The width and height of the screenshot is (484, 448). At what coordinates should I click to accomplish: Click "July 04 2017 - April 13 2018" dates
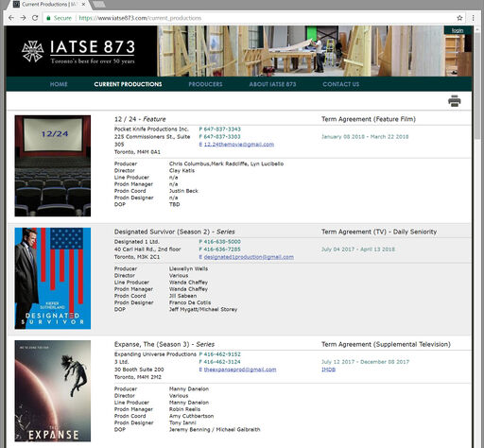[358, 250]
